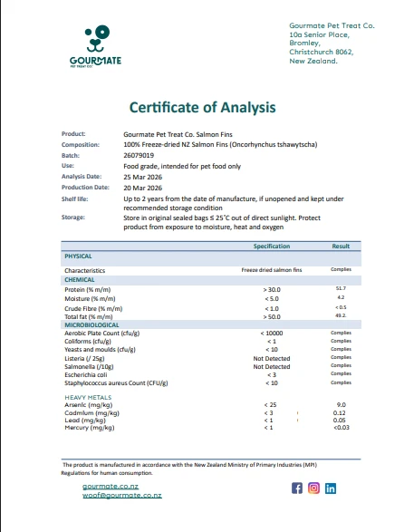Open the Facebook icon link
This screenshot has width=414, height=532.
pyautogui.click(x=297, y=488)
